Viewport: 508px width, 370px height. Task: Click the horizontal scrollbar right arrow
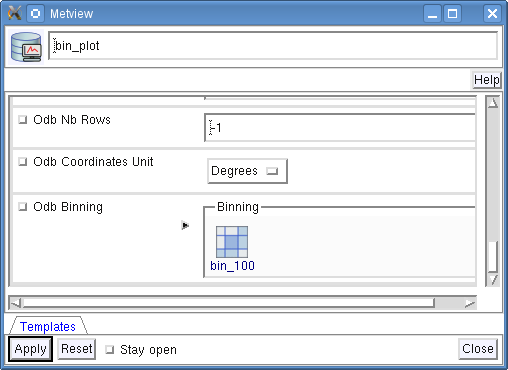click(x=470, y=303)
